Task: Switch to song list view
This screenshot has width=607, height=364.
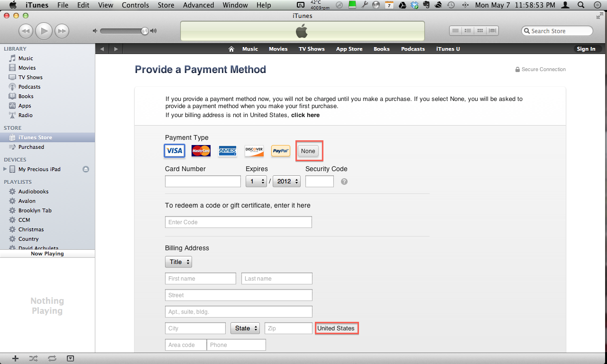Action: (x=455, y=31)
